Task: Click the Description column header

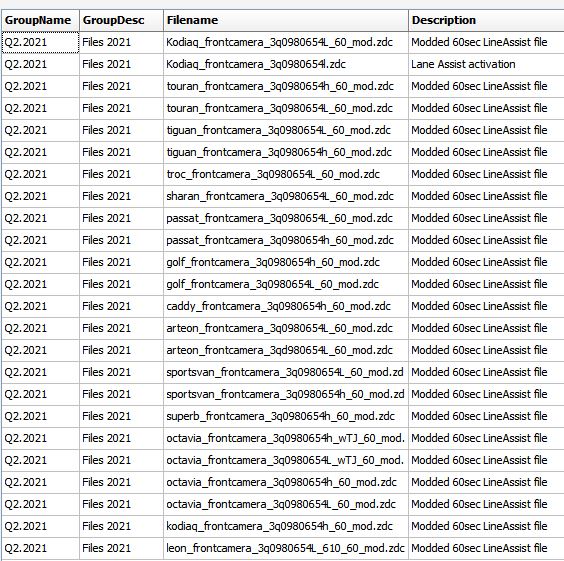Action: [x=486, y=20]
